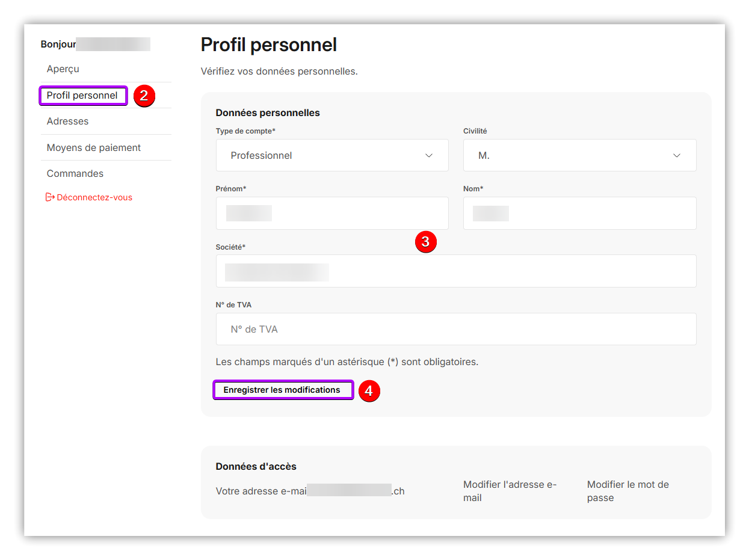
Task: Click the red step 4 badge
Action: click(369, 391)
